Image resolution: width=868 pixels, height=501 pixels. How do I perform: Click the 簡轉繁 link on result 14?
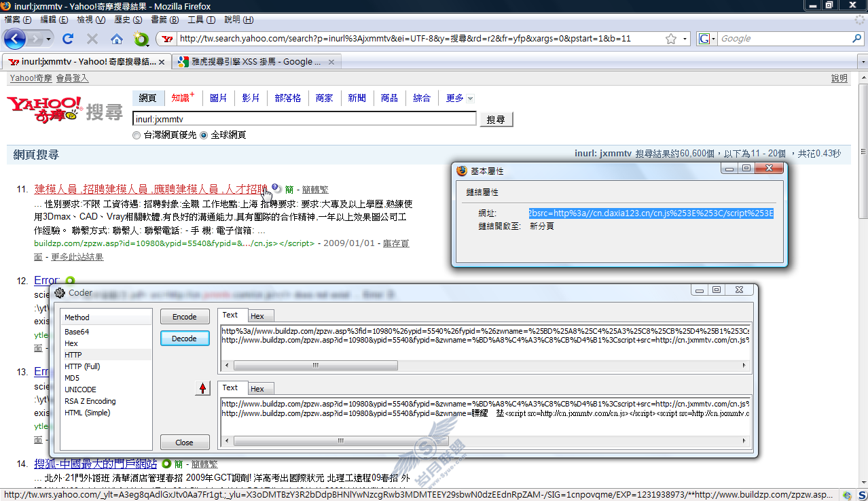coord(204,464)
